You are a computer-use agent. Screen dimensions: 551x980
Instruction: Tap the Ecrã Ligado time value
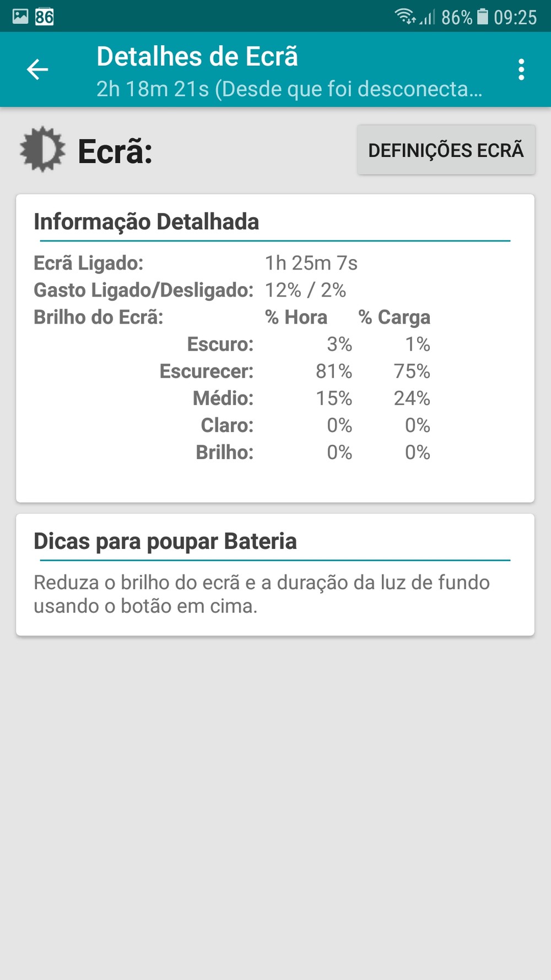click(311, 263)
